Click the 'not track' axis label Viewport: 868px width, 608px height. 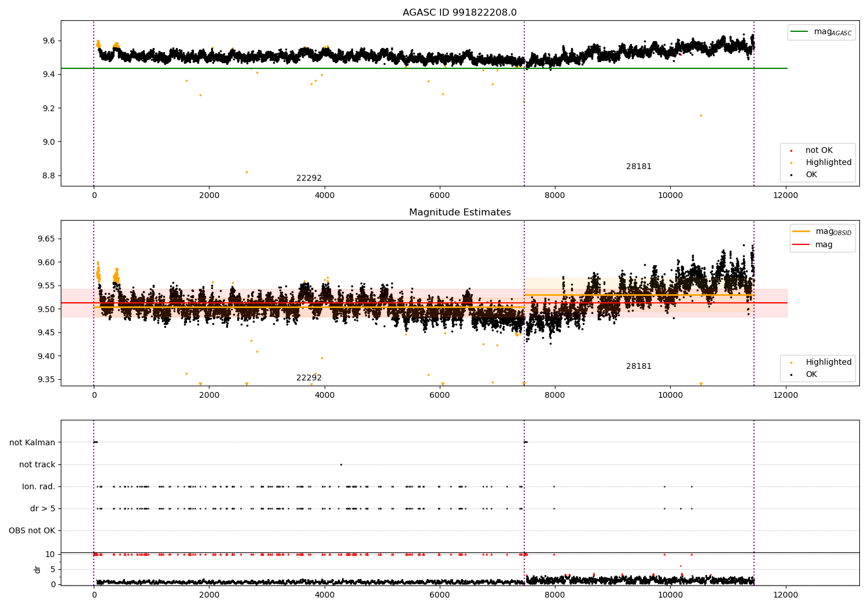[37, 465]
